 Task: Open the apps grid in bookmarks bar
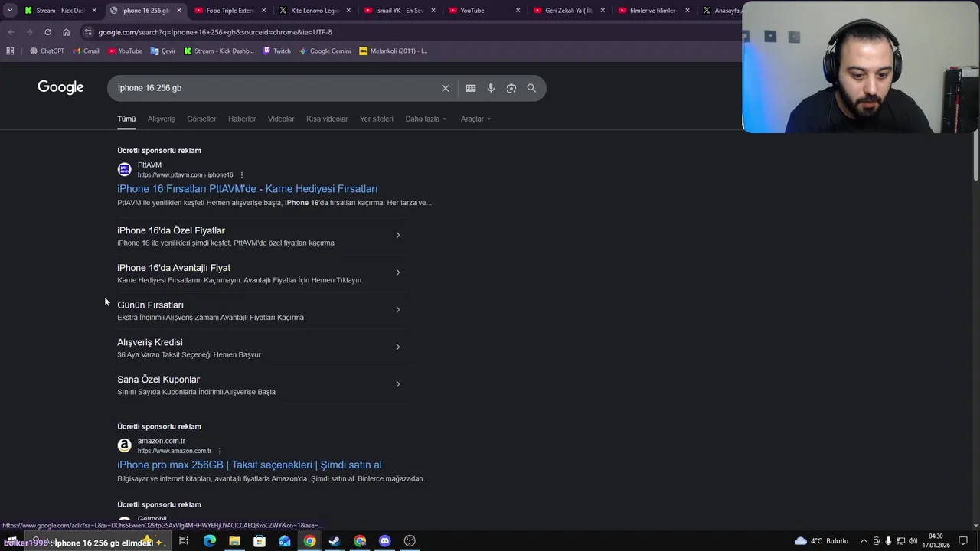coord(10,51)
